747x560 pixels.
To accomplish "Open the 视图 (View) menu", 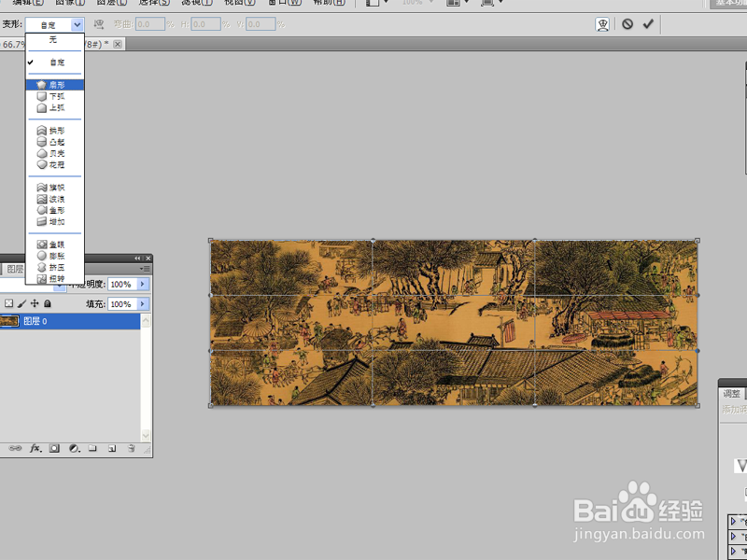I will pos(240,2).
